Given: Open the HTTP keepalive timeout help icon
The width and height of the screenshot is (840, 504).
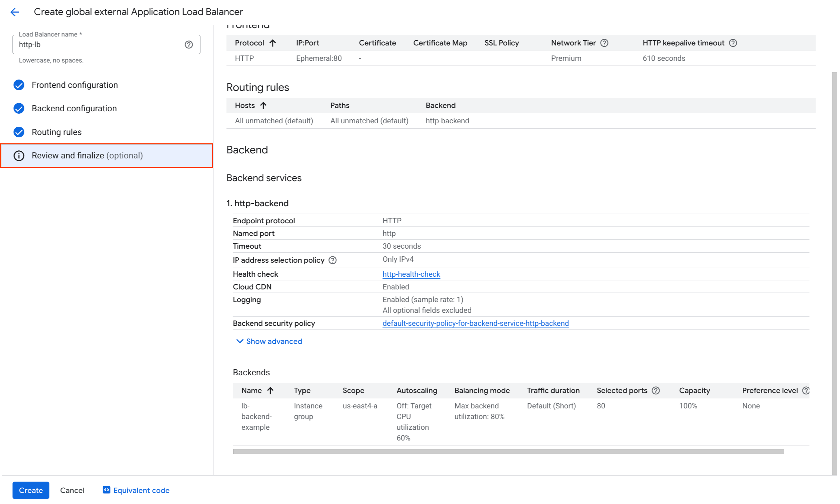Looking at the screenshot, I should pos(733,43).
